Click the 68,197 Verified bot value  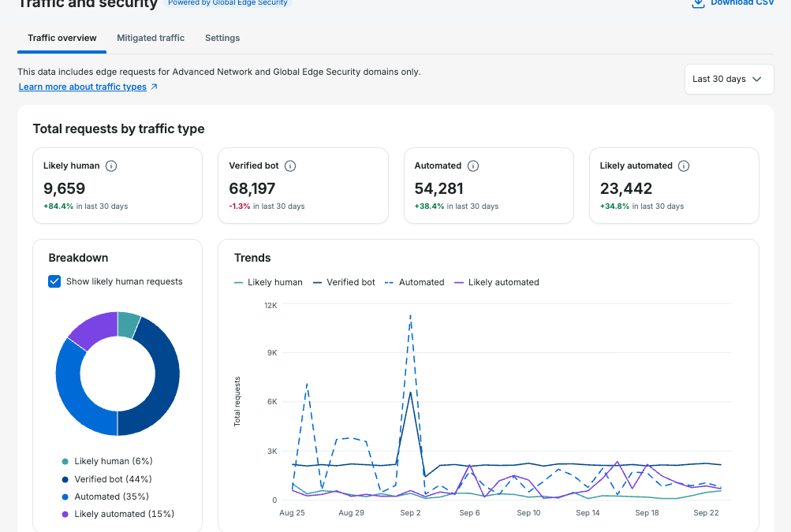click(x=252, y=188)
